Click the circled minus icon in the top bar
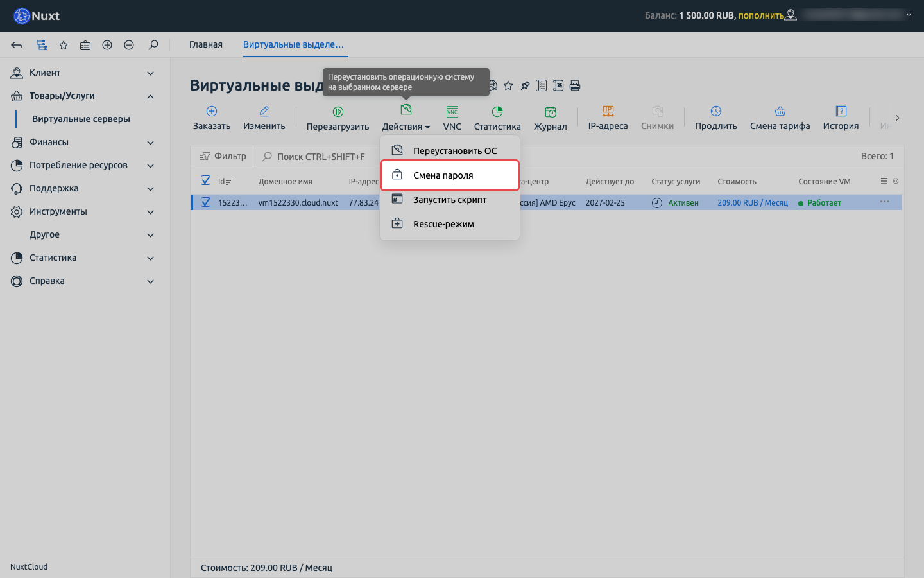Screen dimensions: 924x578 tap(129, 45)
